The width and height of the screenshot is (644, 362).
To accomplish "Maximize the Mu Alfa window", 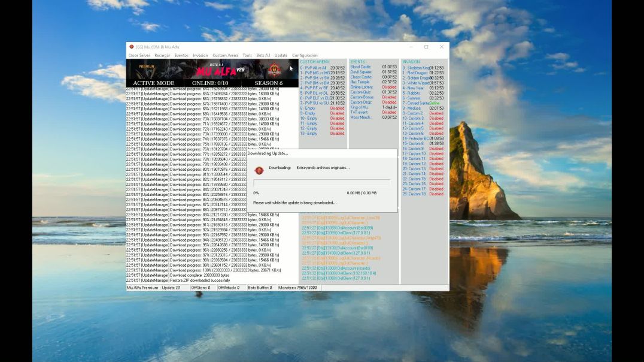I will 426,47.
